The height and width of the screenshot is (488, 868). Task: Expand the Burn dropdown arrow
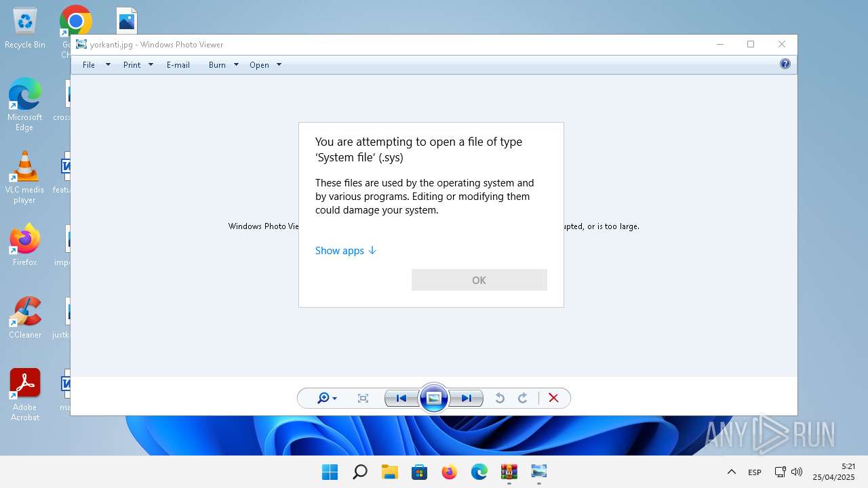[x=236, y=65]
